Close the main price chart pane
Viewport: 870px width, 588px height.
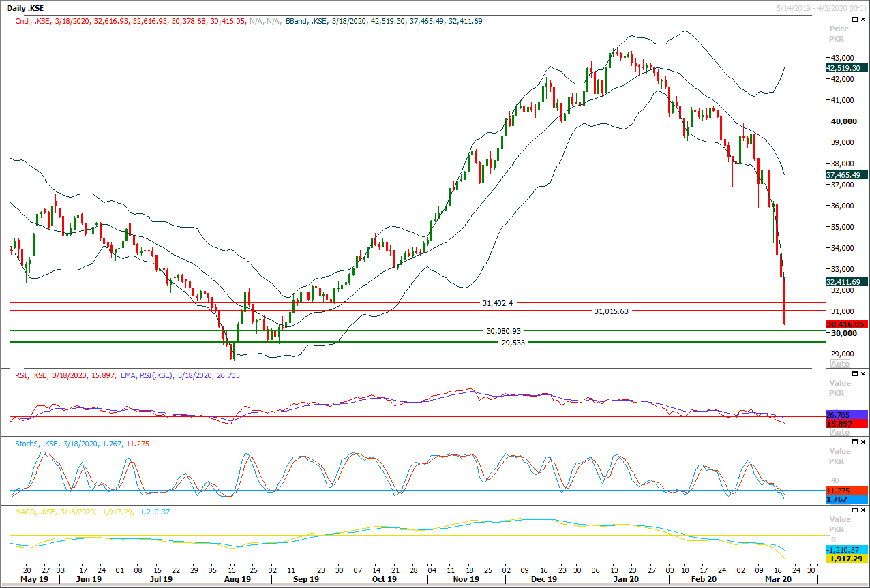[x=862, y=20]
